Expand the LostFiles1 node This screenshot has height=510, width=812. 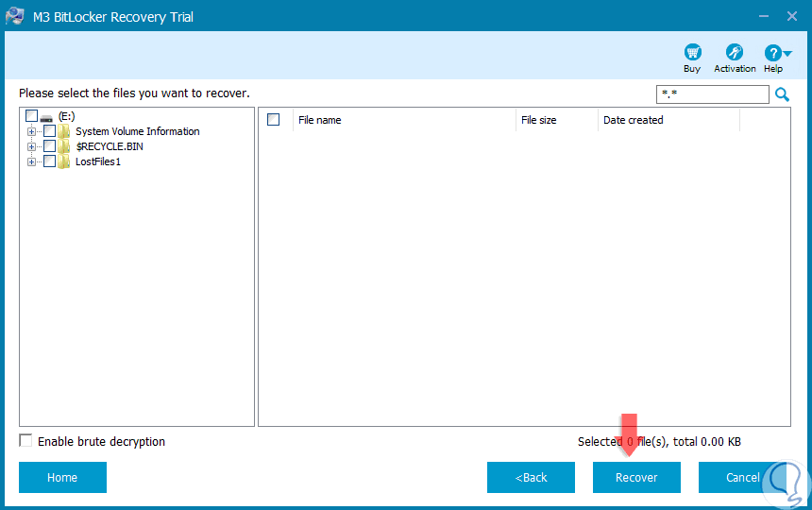pos(31,162)
